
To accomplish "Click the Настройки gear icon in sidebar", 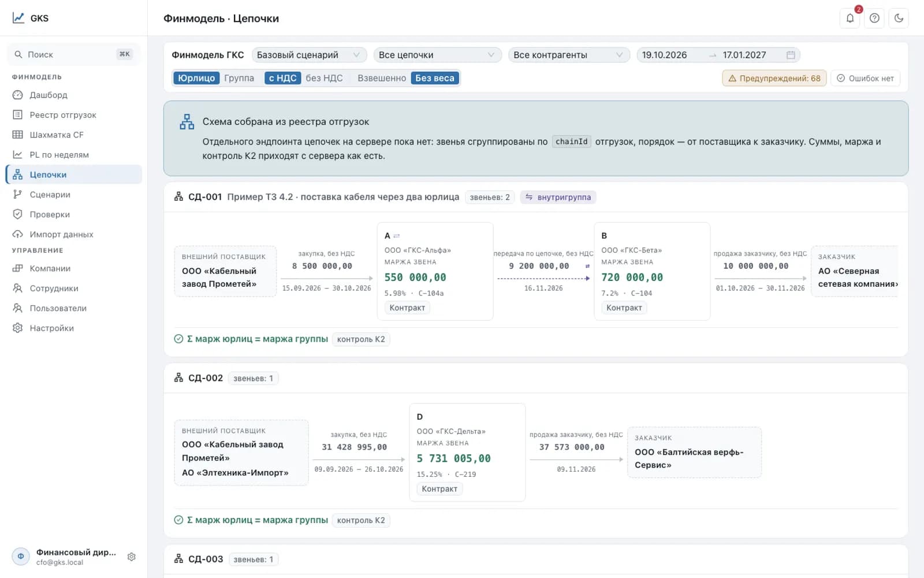I will click(18, 328).
